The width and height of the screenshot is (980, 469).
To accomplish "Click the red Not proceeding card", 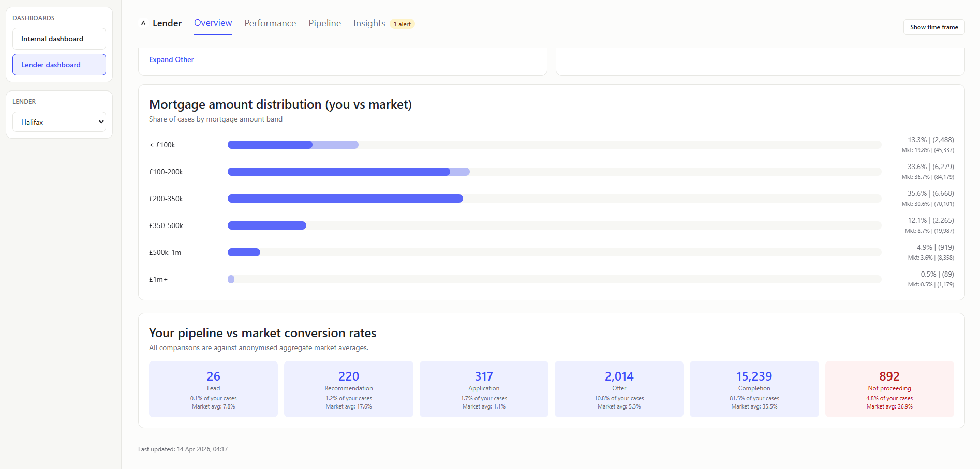I will pyautogui.click(x=889, y=389).
